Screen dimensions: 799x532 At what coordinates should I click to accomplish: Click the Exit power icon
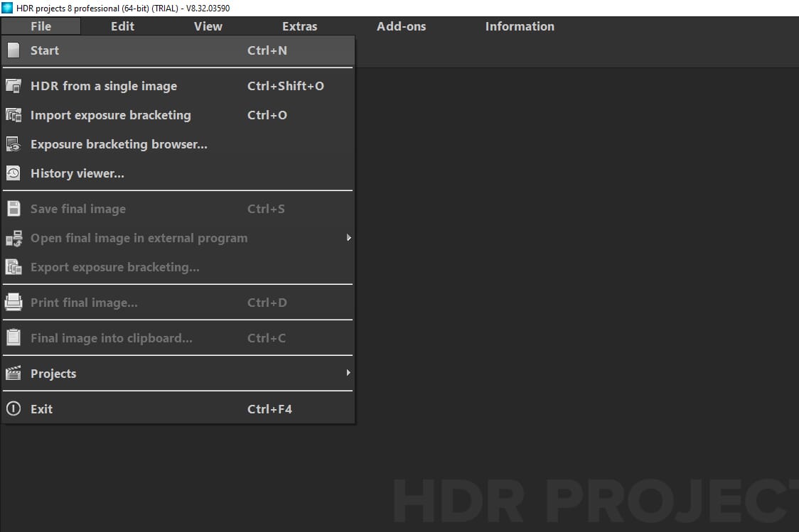(x=14, y=408)
